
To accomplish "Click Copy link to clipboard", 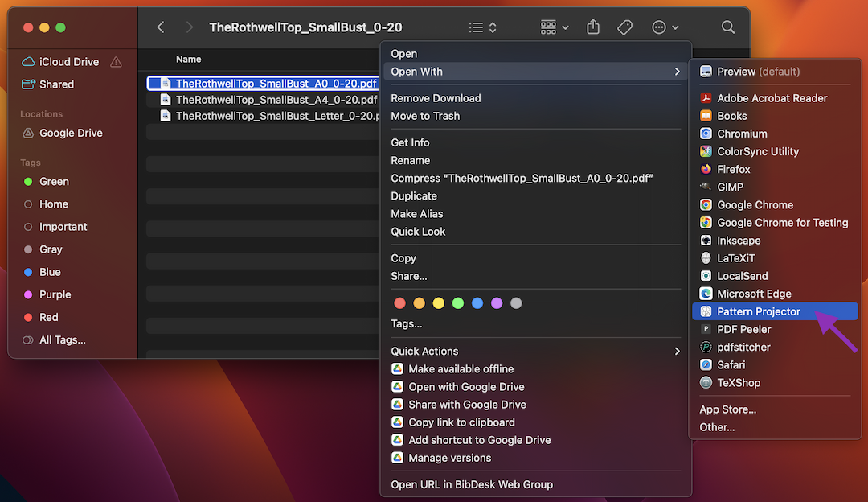I will click(461, 422).
